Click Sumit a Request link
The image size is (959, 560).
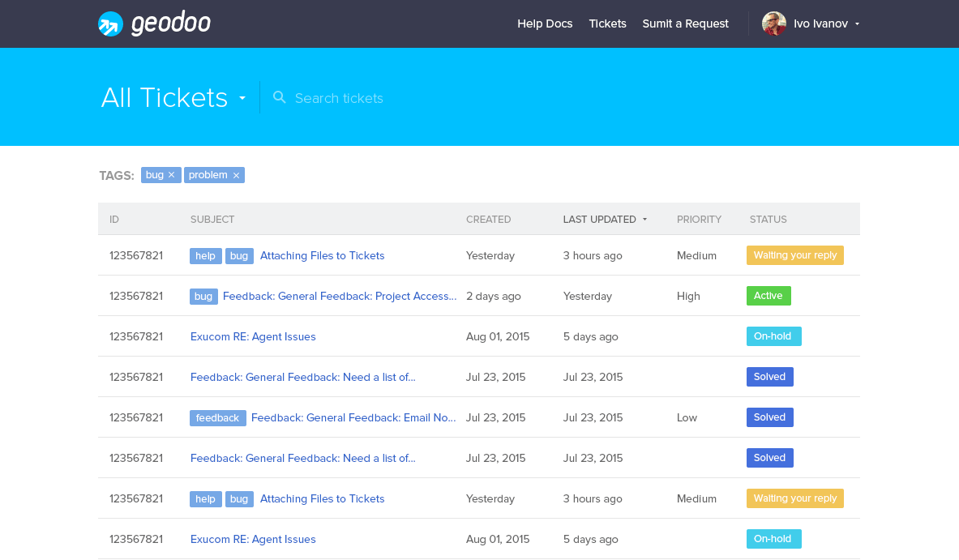coord(685,24)
